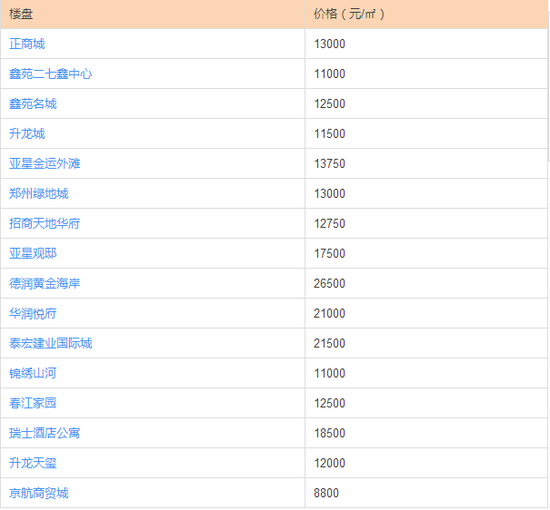
Task: Select the price 11000 in 鑫苑二七鑫中心 row
Action: click(329, 74)
